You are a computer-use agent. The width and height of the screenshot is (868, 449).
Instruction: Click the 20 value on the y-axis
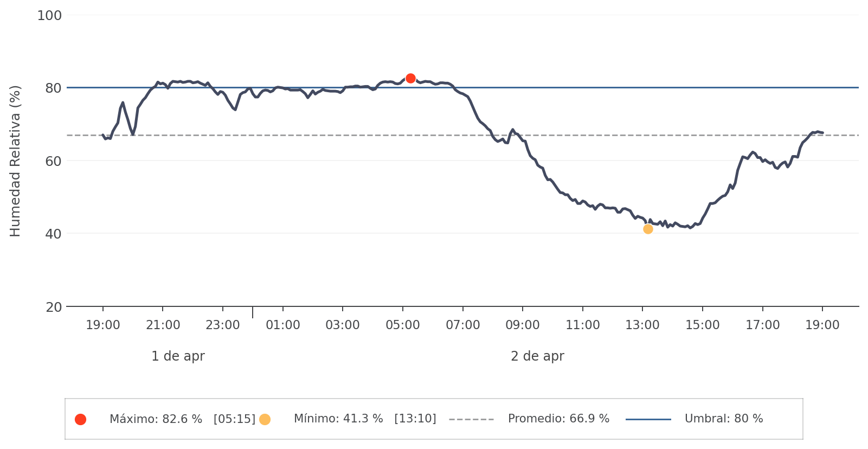(x=54, y=307)
